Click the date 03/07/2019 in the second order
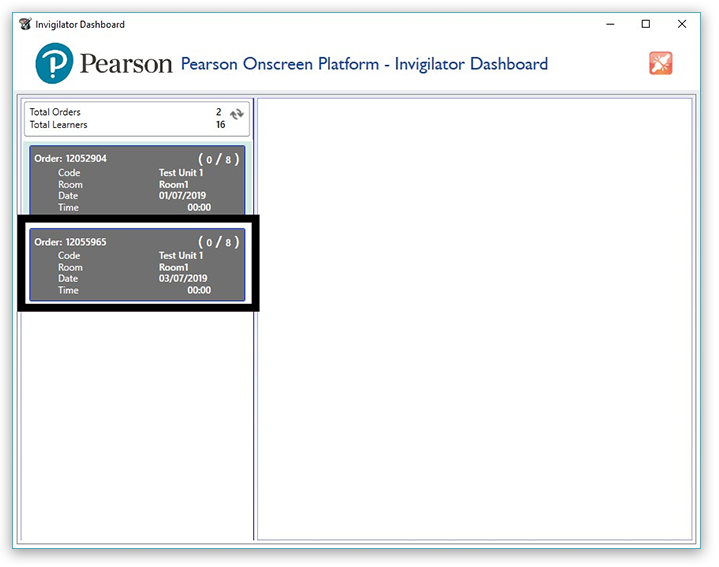Image resolution: width=719 pixels, height=567 pixels. (184, 279)
